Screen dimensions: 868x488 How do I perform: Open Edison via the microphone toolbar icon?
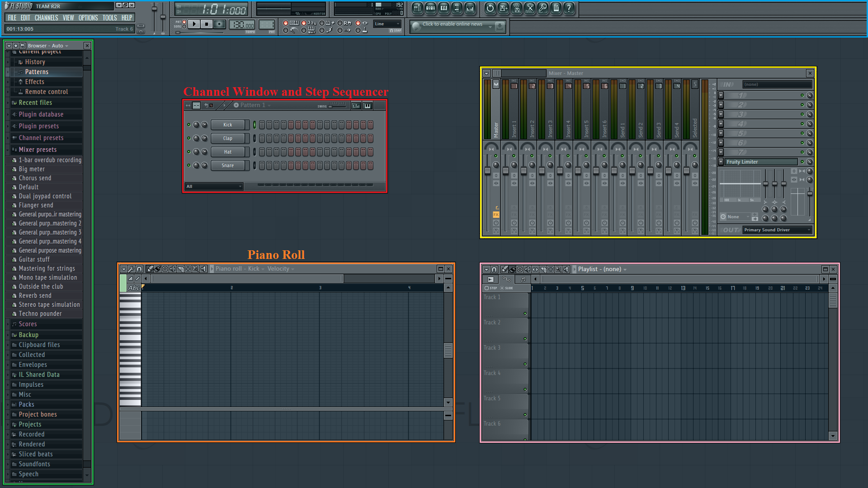[542, 9]
